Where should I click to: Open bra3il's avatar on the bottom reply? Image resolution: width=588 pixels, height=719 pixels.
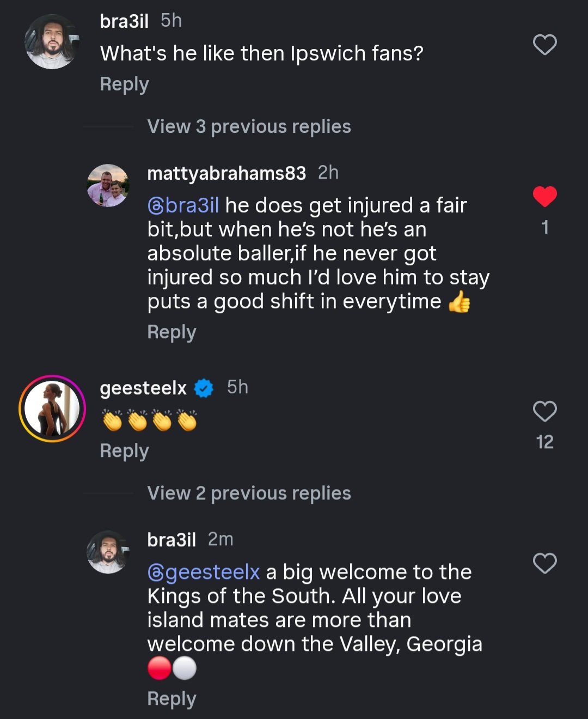[108, 552]
